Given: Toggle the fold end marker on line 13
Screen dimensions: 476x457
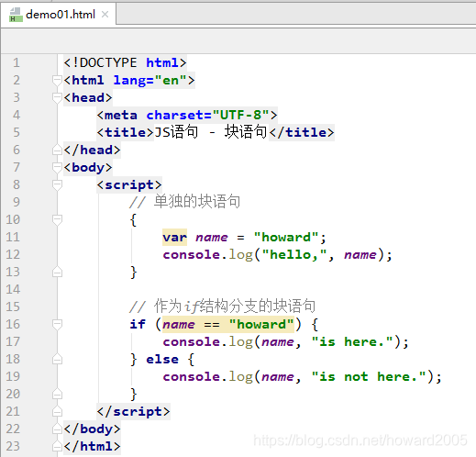Looking at the screenshot, I should point(57,272).
